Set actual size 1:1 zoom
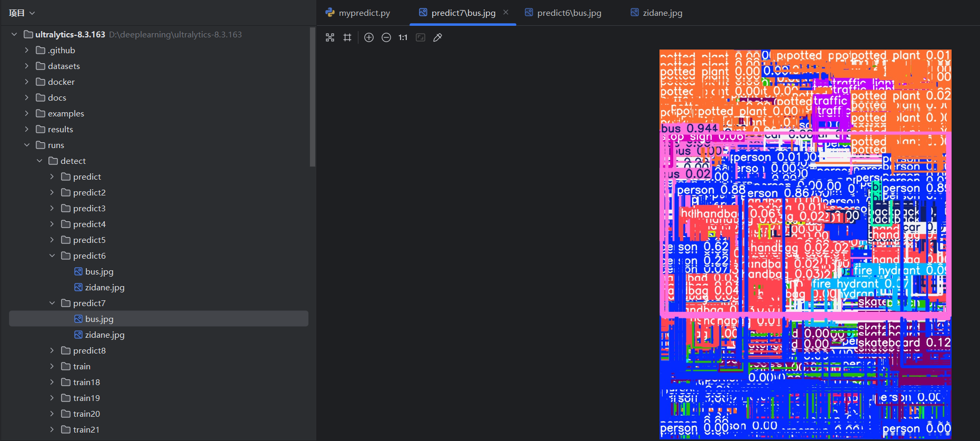The width and height of the screenshot is (980, 441). tap(403, 37)
